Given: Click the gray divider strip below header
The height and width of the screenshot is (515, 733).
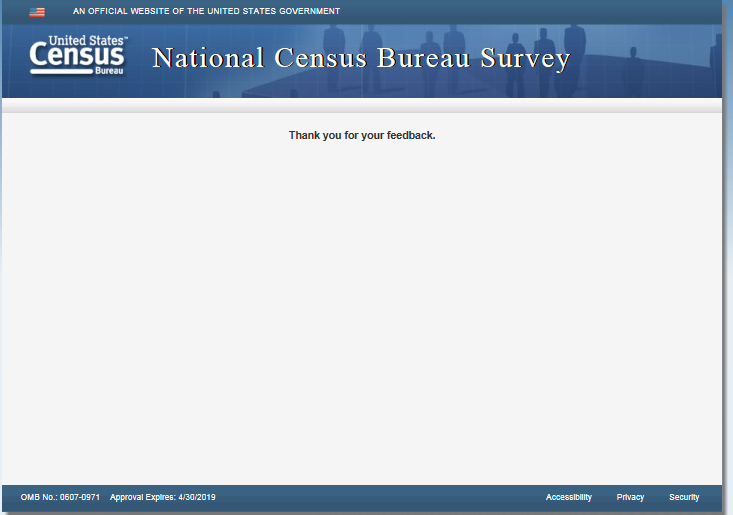Looking at the screenshot, I should point(362,105).
